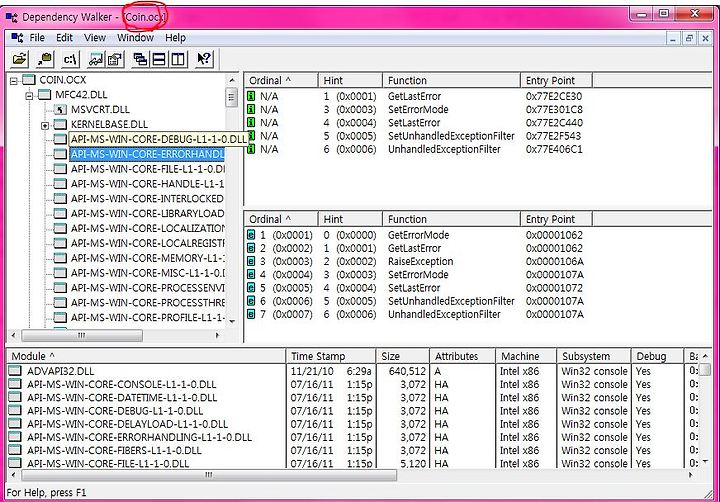Sort module list by Debug header
Image resolution: width=720 pixels, height=502 pixels.
point(658,356)
